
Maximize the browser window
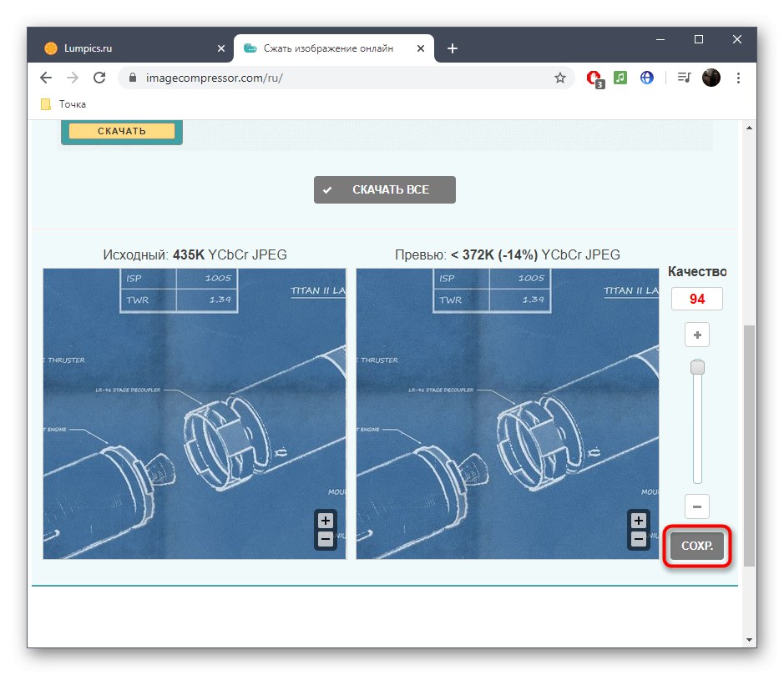click(699, 39)
